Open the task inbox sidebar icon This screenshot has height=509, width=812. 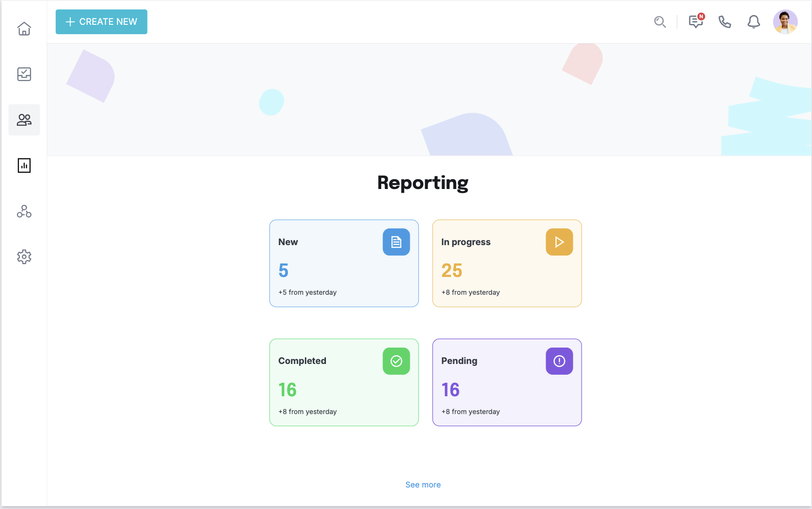point(24,74)
